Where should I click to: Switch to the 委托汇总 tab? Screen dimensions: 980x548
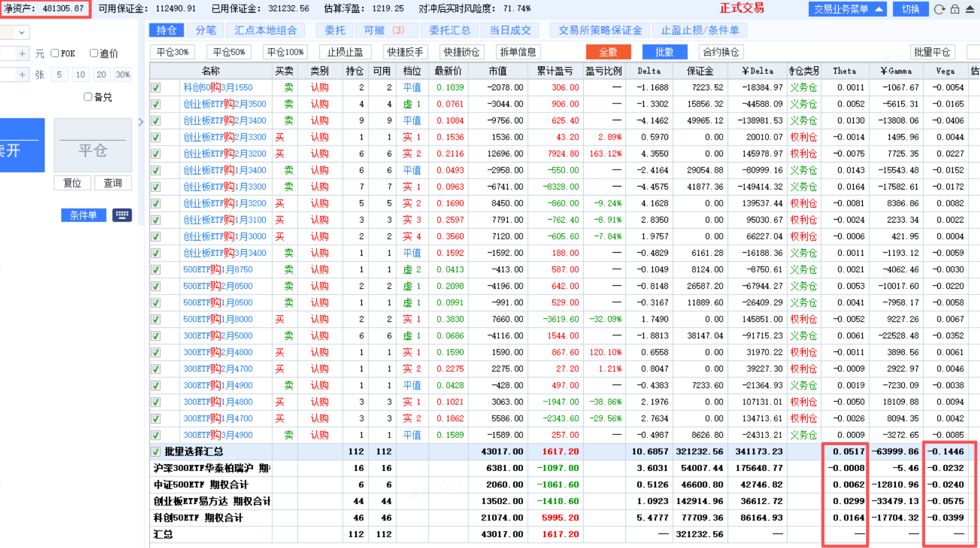[449, 30]
